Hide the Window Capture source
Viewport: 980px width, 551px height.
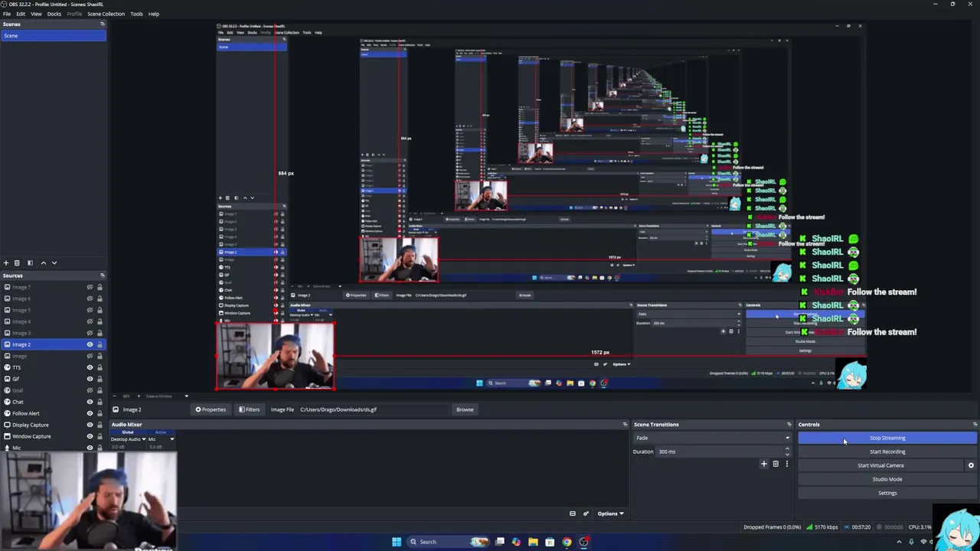pos(90,436)
